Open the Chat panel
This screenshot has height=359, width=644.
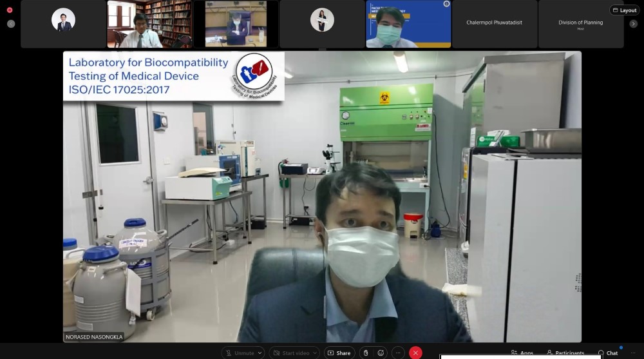coord(607,353)
